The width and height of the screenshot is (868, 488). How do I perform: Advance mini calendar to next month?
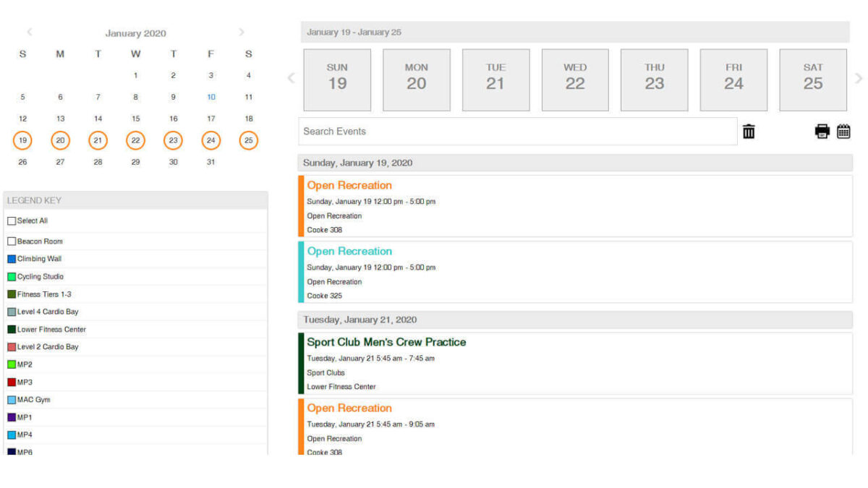tap(242, 33)
